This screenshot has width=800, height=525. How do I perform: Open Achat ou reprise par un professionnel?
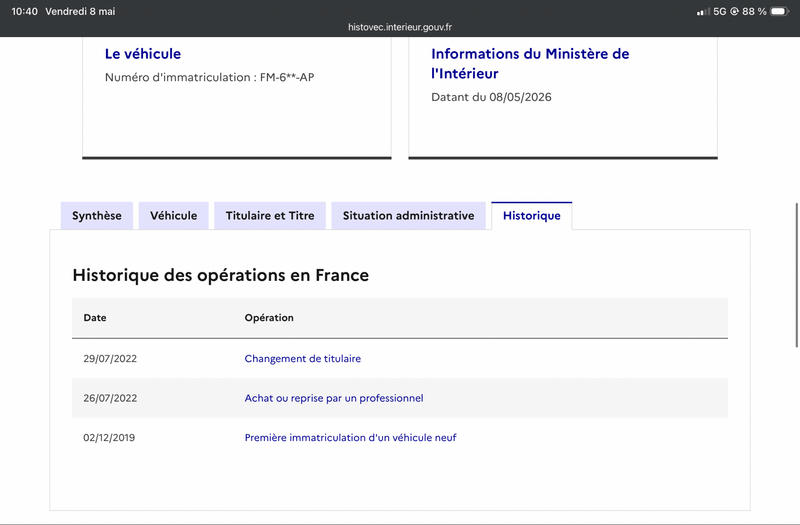pyautogui.click(x=334, y=398)
